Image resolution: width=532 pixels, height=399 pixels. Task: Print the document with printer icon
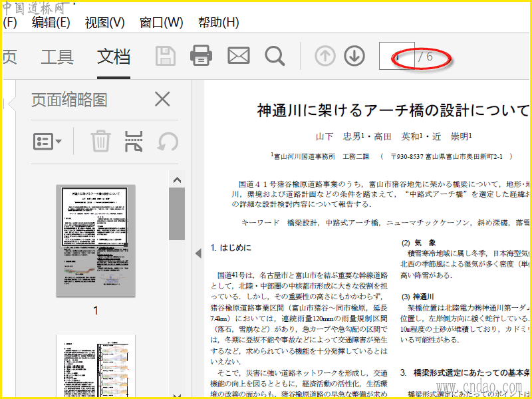(x=201, y=56)
